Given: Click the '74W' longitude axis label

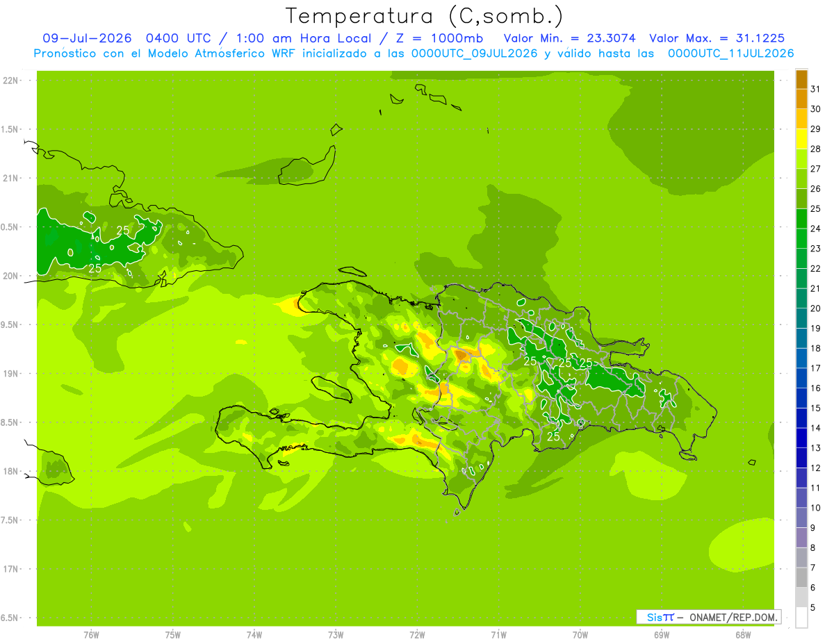Looking at the screenshot, I should (254, 634).
